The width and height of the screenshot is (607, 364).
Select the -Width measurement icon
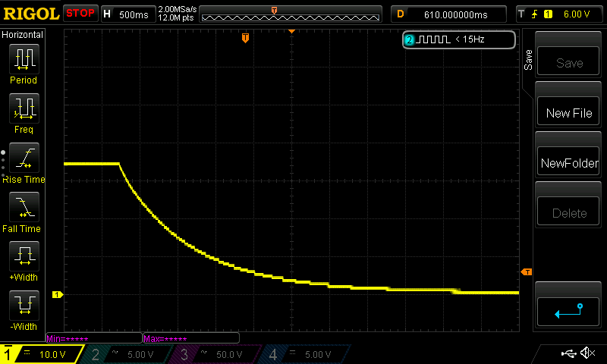[x=24, y=305]
